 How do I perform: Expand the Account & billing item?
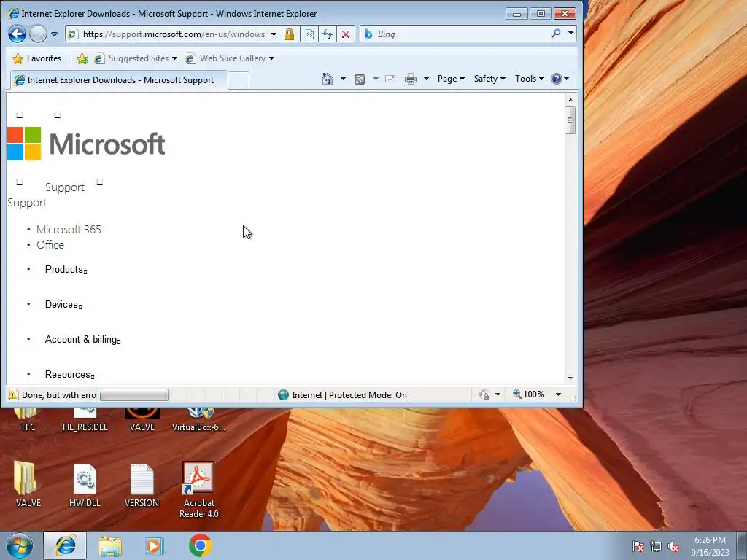82,340
